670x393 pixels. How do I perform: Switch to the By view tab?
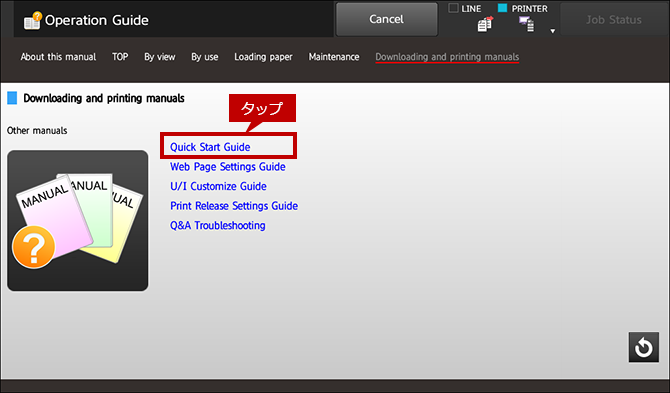click(x=160, y=57)
